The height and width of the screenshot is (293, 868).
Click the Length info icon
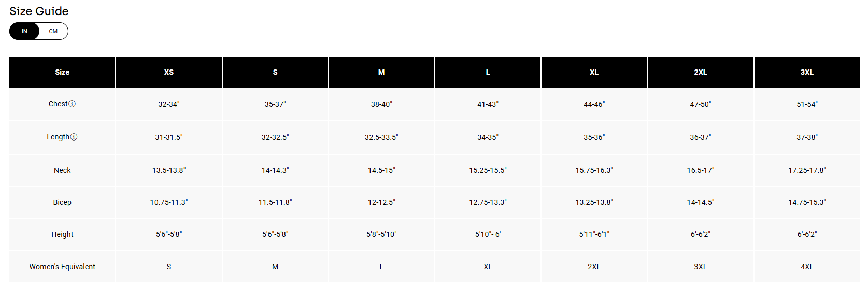click(74, 137)
